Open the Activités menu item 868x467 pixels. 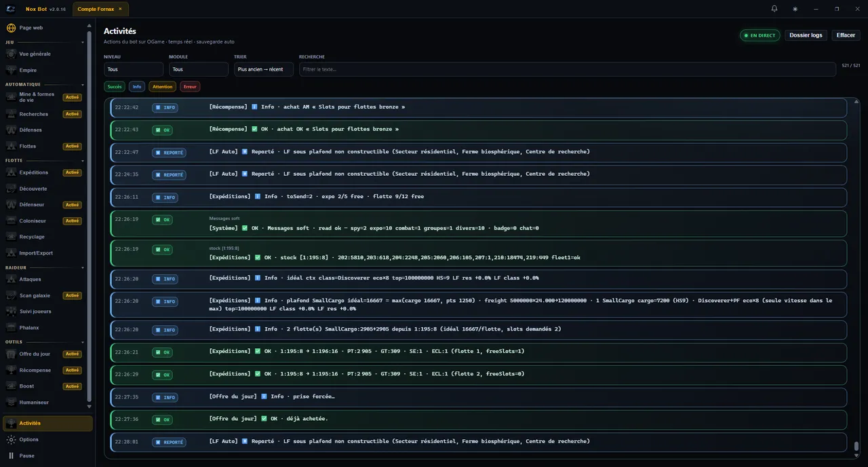coord(47,424)
